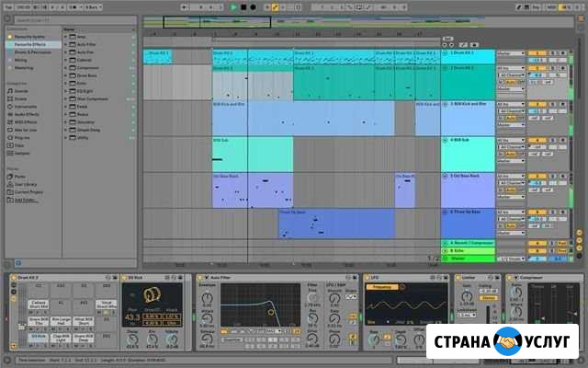Viewport: 588px width, 368px height.
Task: Fold the 6 Three Op Bass track
Action: 445,213
